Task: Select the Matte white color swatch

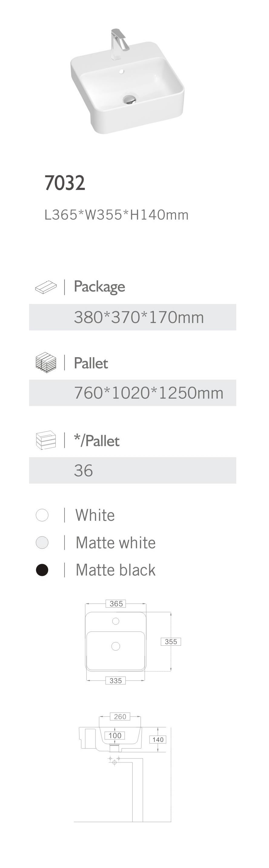Action: [42, 543]
